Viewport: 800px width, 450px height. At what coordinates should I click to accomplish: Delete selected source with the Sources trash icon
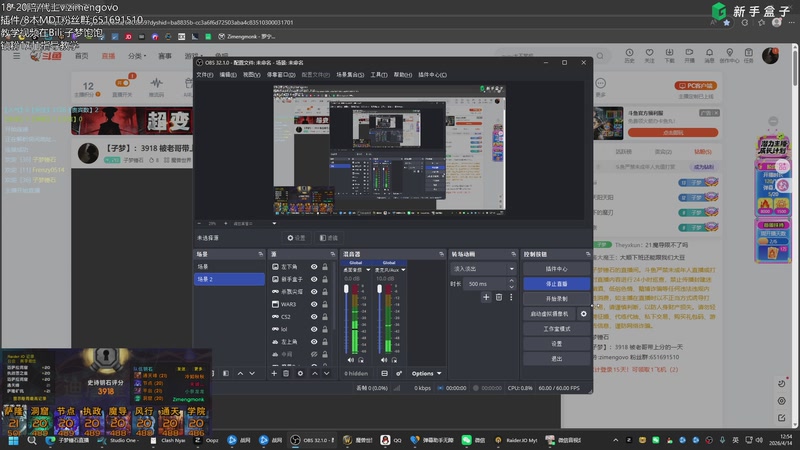286,373
